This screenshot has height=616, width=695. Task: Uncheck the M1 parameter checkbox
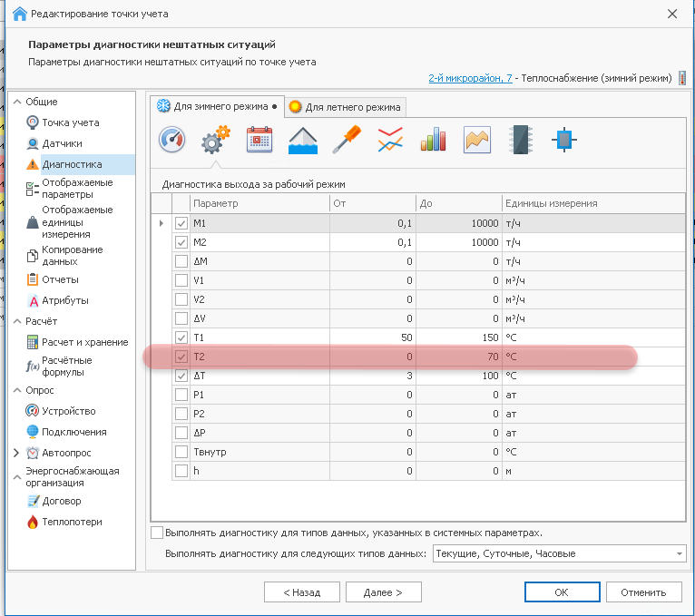point(181,223)
